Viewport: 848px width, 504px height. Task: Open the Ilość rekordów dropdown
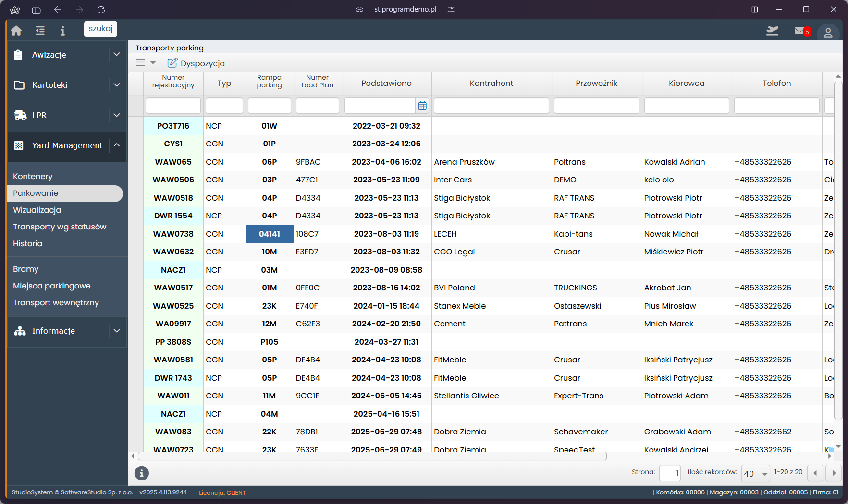tap(755, 473)
